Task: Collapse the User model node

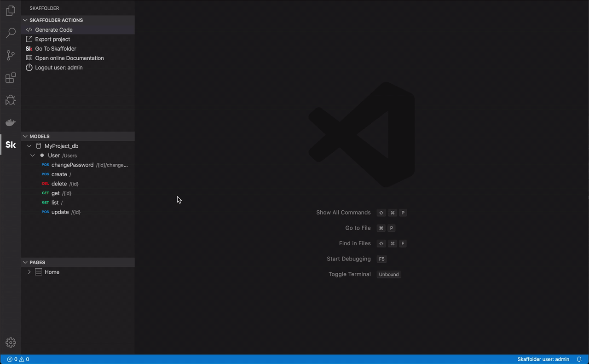Action: tap(33, 156)
